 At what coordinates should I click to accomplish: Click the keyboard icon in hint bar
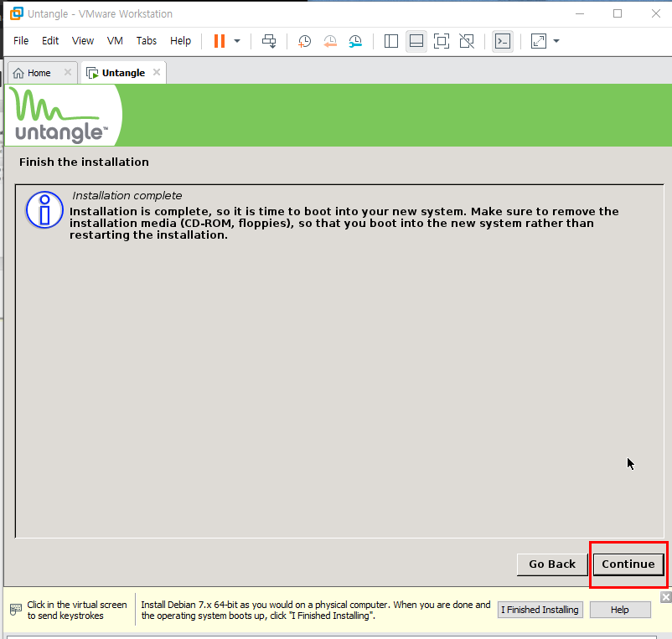(15, 610)
